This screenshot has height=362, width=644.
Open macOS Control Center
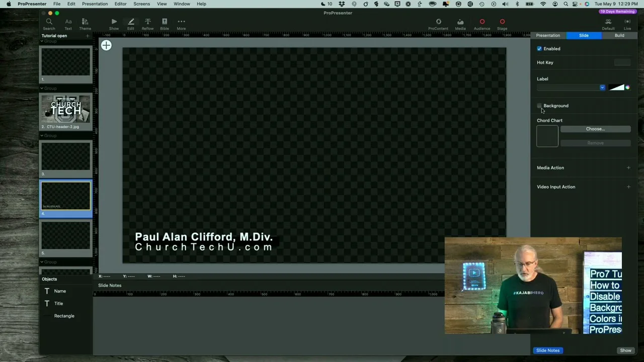tap(575, 4)
